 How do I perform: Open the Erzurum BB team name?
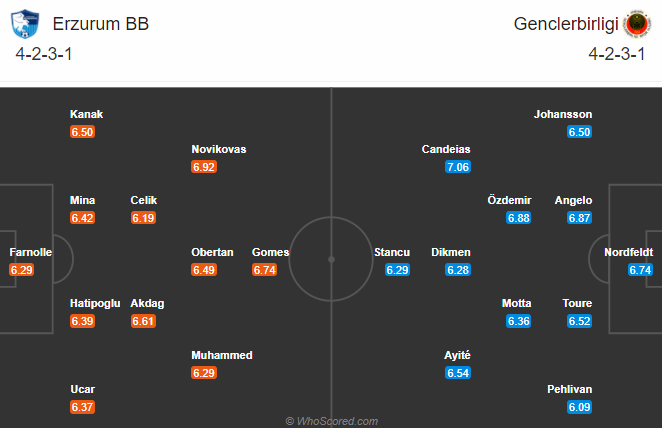tap(100, 24)
